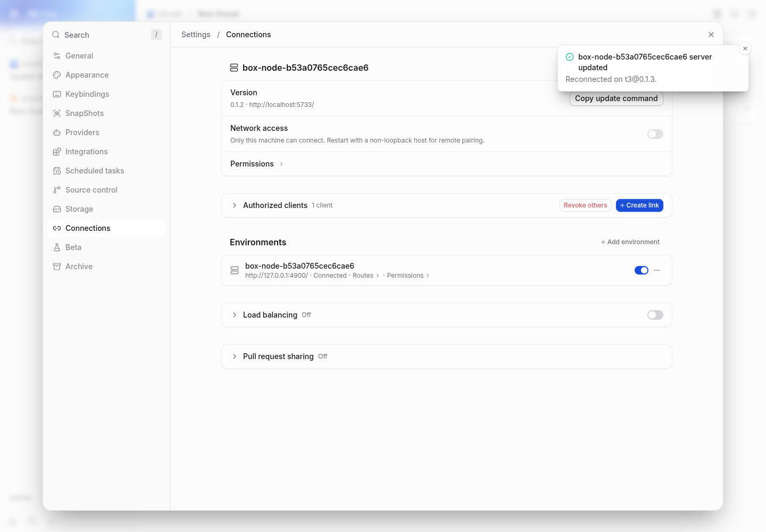
Task: Click the Scheduled tasks calendar icon
Action: tap(57, 171)
